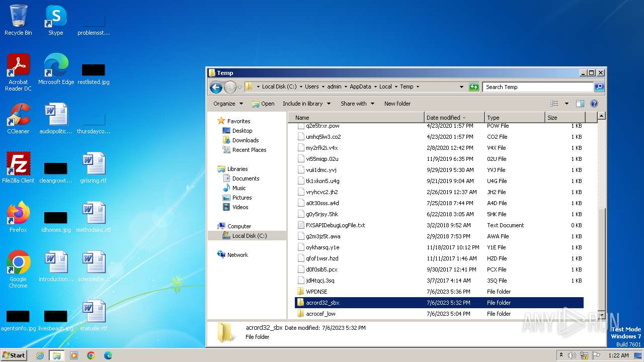This screenshot has width=644, height=362.
Task: Open the Share with dropdown
Action: (357, 104)
